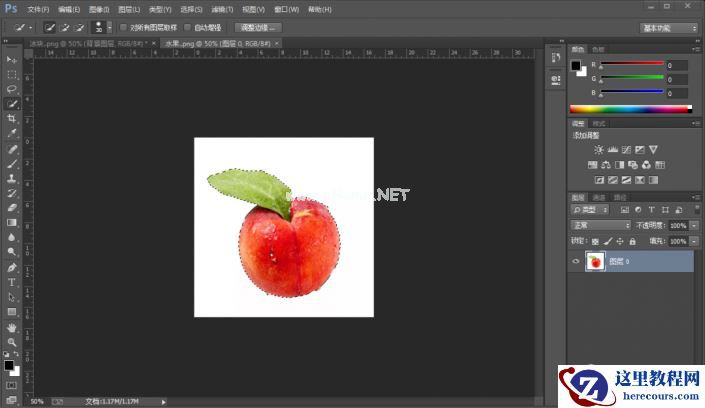
Task: Add Hue/Saturation adjustment layer
Action: tap(593, 165)
